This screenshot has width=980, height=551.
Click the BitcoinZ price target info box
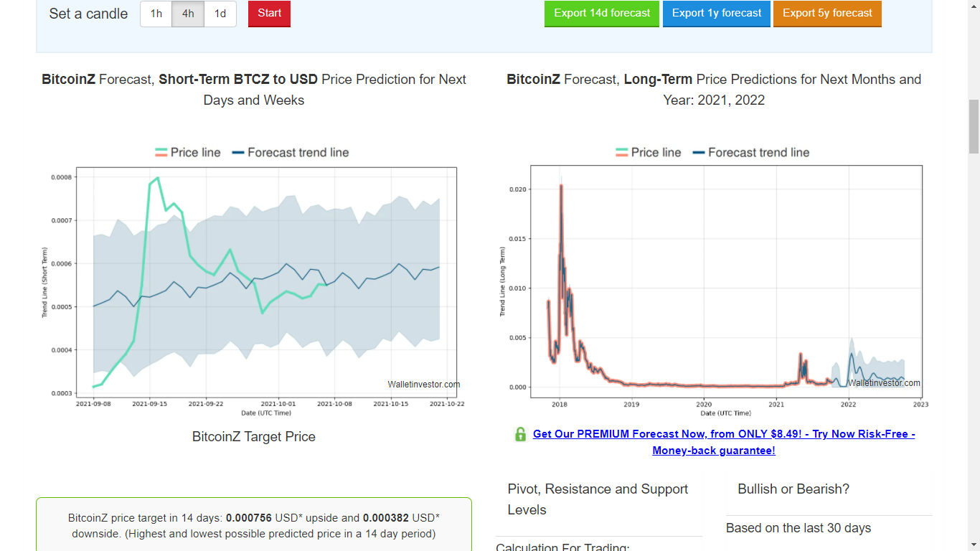point(254,524)
